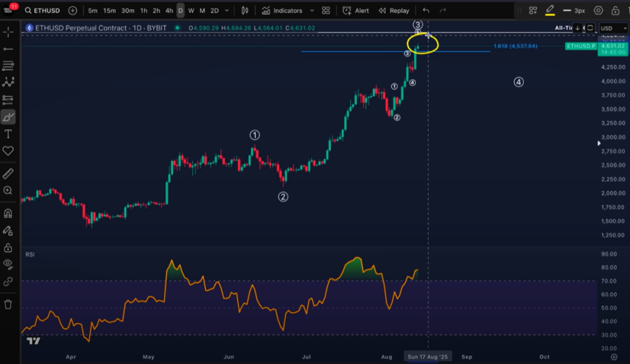Expand the timeframe interval dropdown arrow
The image size is (630, 364).
(x=226, y=11)
